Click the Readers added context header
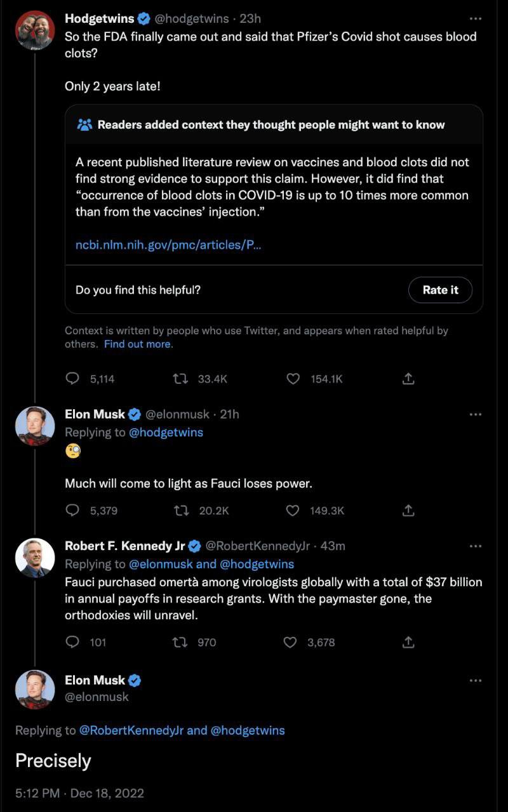Viewport: 508px width, 812px height. pos(271,125)
